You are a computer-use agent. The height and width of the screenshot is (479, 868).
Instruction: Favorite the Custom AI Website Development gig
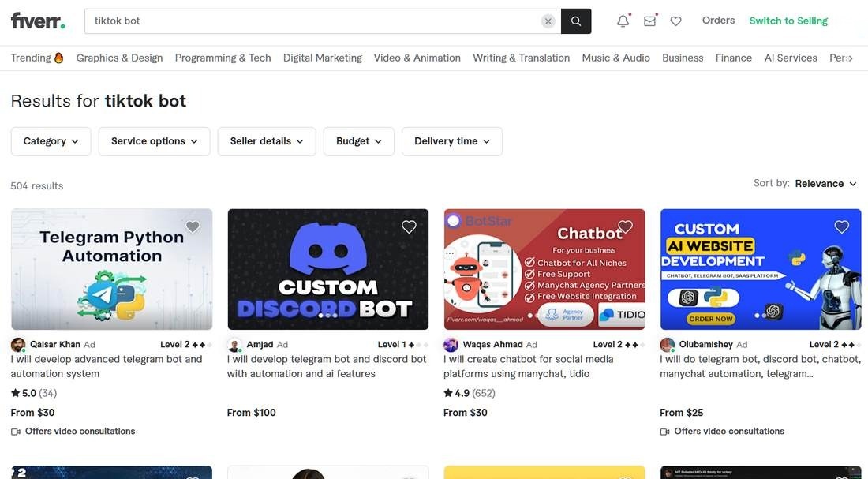pyautogui.click(x=841, y=226)
